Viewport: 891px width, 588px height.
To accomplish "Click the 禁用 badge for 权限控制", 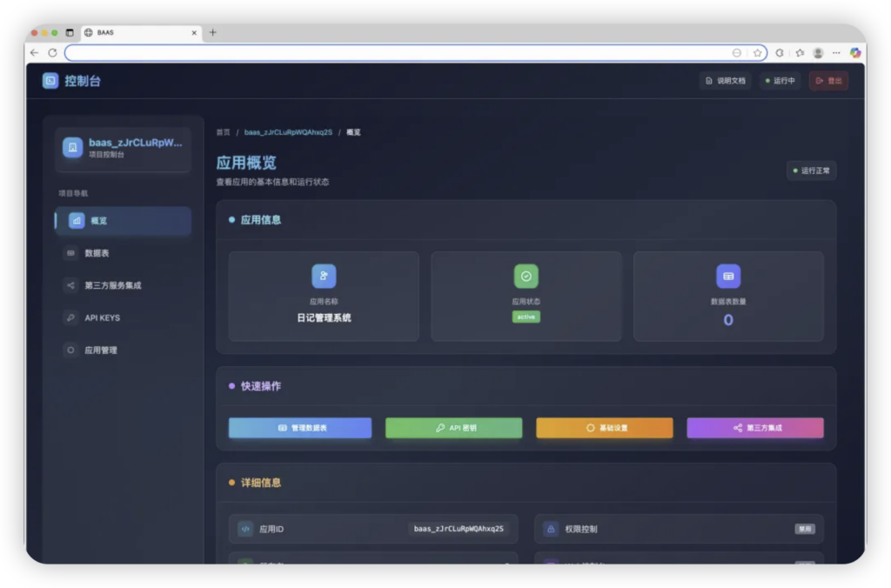I will (x=805, y=529).
